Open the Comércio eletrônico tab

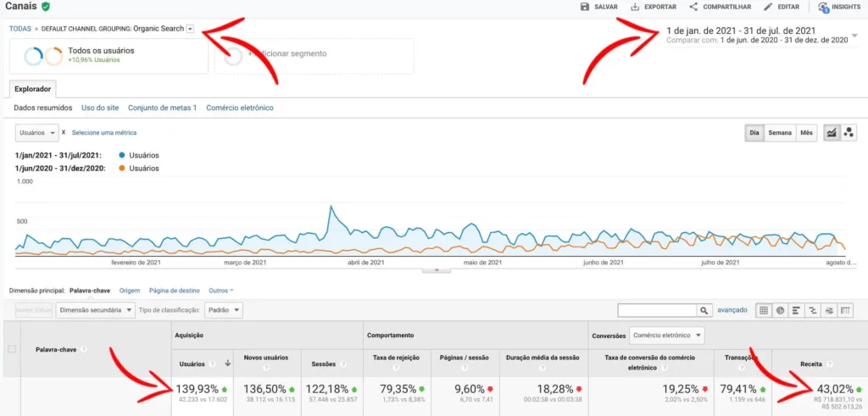pos(240,108)
